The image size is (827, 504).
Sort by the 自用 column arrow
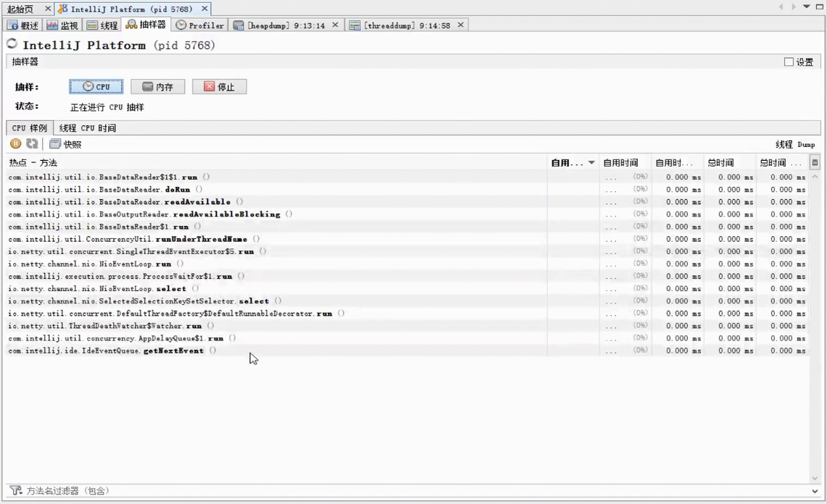(x=591, y=163)
